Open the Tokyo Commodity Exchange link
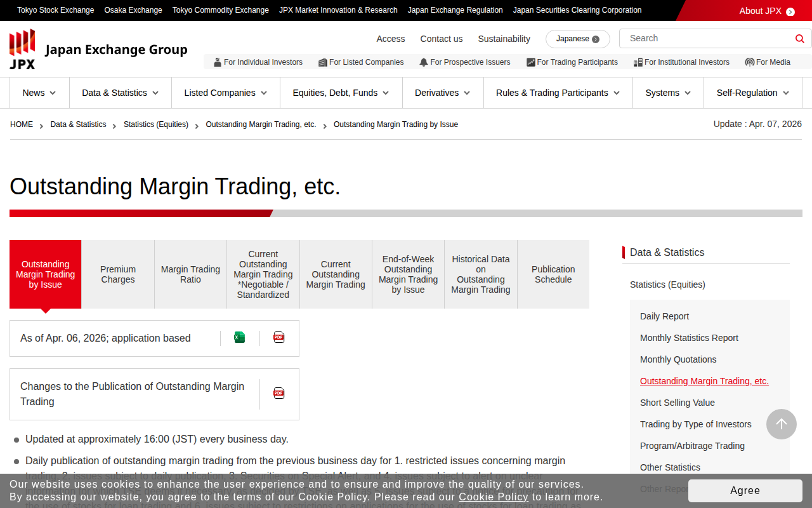Viewport: 812px width, 508px height. click(x=221, y=10)
